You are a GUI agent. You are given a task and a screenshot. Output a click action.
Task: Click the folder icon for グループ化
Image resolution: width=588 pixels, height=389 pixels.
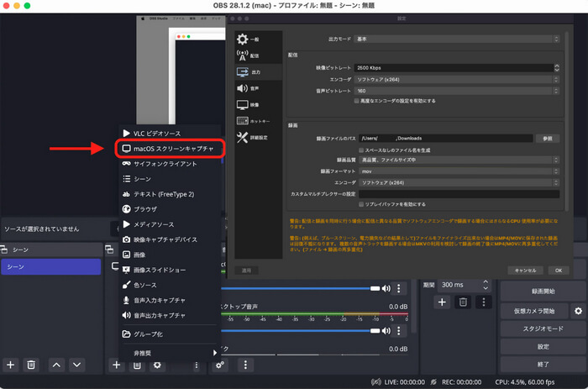[126, 334]
